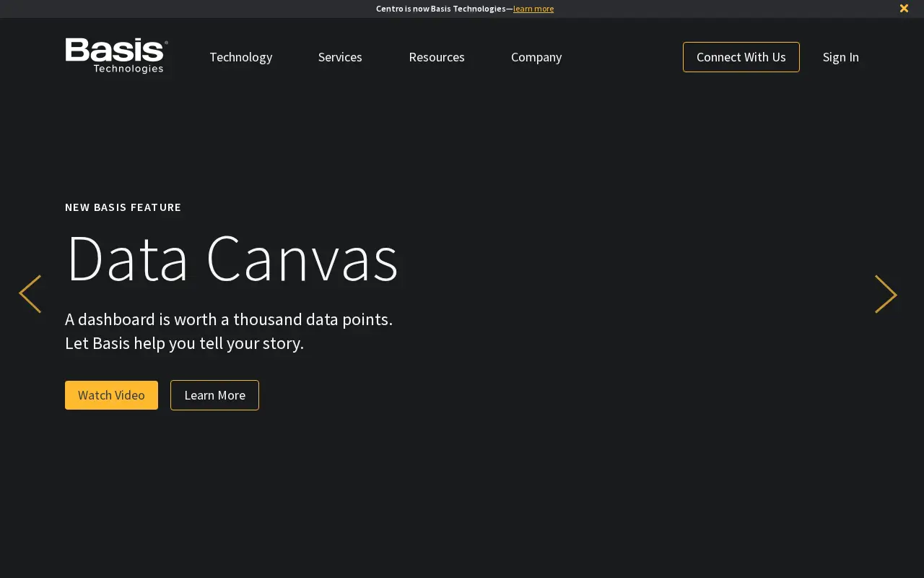Click the NEW BASIS FEATURE label
The height and width of the screenshot is (578, 924).
pyautogui.click(x=123, y=207)
